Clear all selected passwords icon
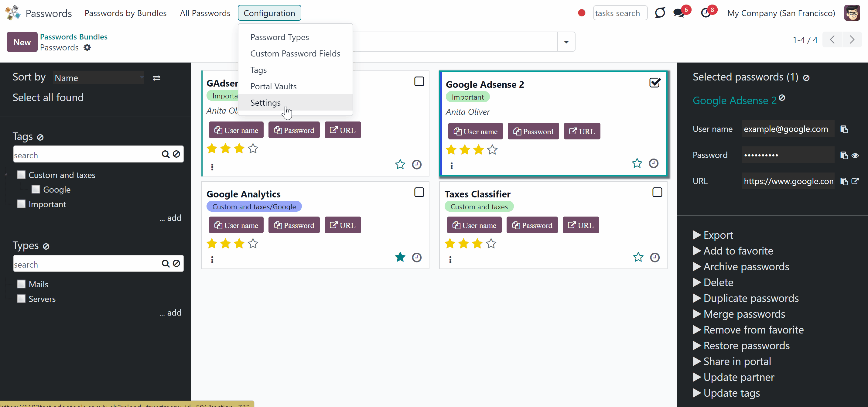This screenshot has width=868, height=407. click(x=806, y=78)
